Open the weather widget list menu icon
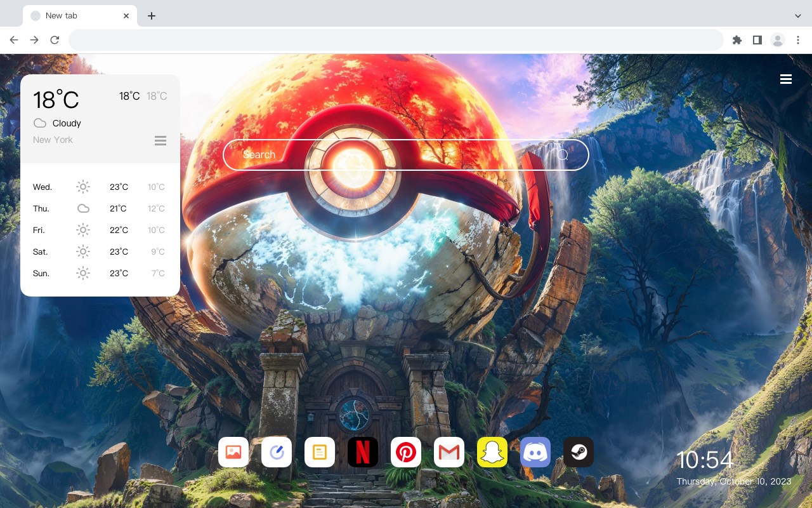This screenshot has height=508, width=812. (x=160, y=140)
